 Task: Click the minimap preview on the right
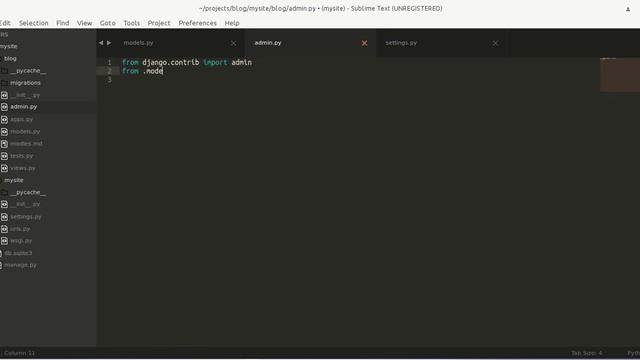tap(620, 75)
